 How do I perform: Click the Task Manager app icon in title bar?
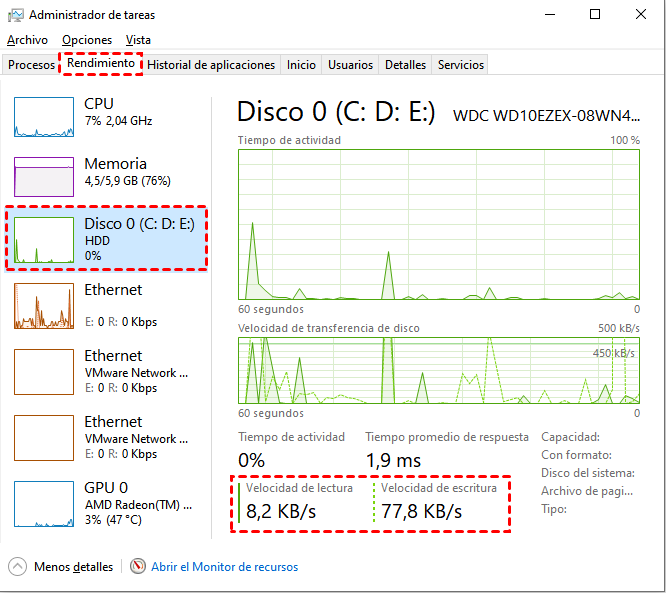click(x=15, y=15)
